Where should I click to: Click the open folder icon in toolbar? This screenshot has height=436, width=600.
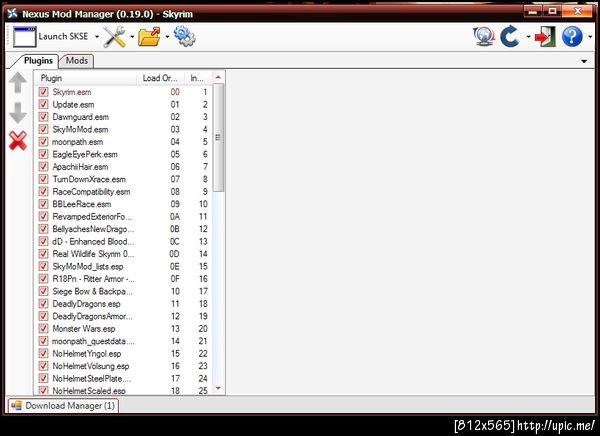click(149, 37)
